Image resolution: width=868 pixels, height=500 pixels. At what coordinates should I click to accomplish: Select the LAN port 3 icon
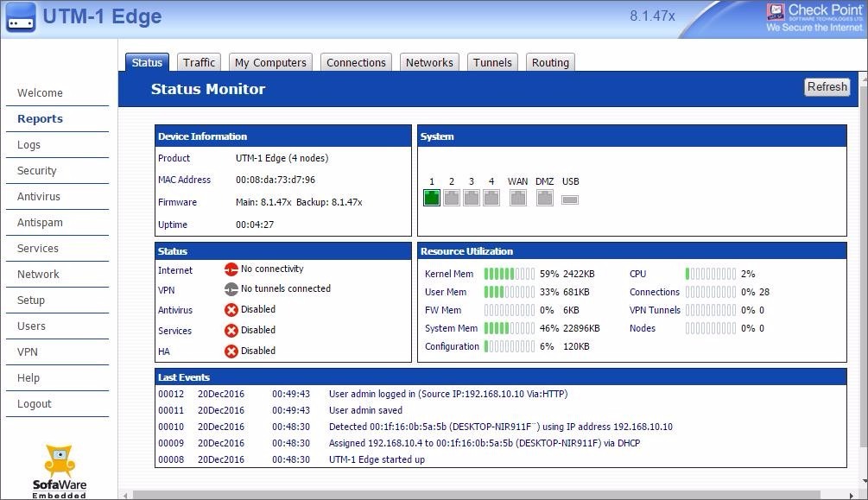[x=472, y=198]
